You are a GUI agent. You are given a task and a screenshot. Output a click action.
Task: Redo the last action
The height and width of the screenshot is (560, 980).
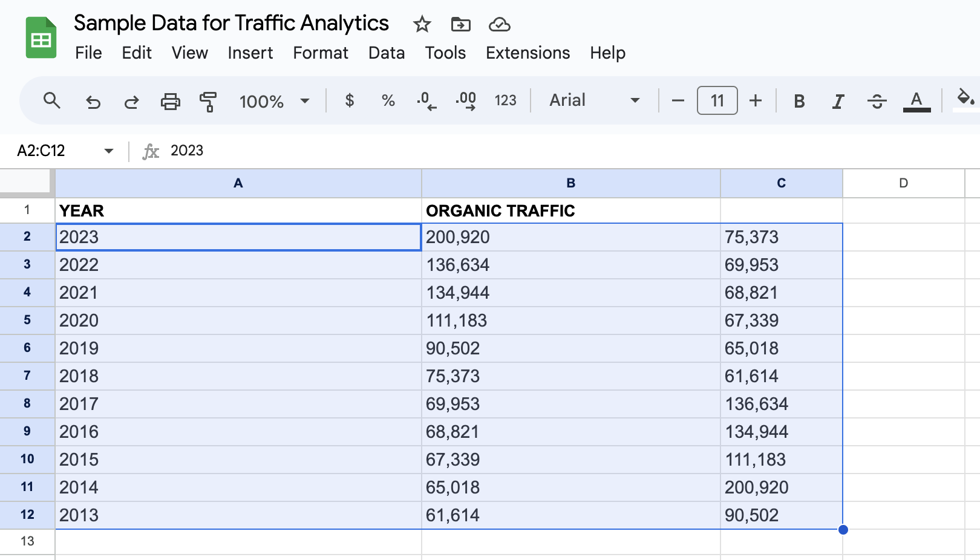pos(131,101)
